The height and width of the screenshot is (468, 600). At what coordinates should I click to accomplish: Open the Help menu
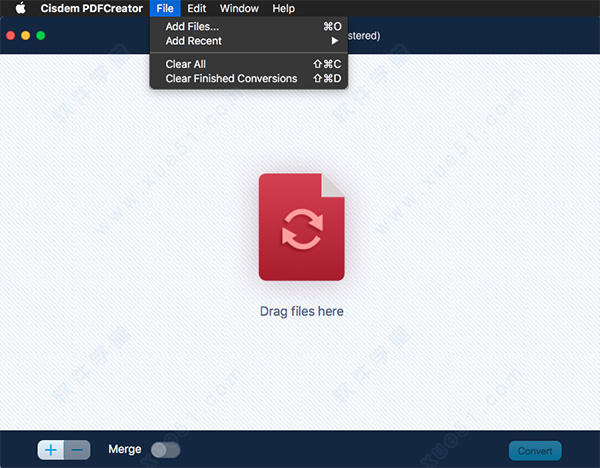pyautogui.click(x=284, y=8)
